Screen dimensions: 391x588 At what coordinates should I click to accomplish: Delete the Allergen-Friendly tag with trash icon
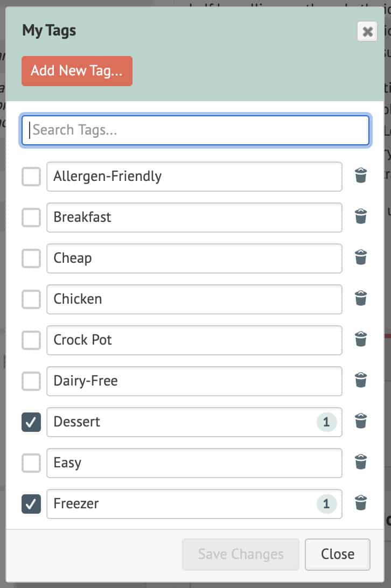361,176
